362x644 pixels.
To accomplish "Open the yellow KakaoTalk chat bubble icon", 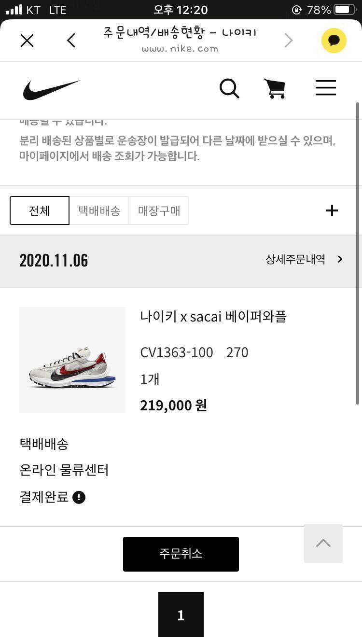I will [x=334, y=41].
